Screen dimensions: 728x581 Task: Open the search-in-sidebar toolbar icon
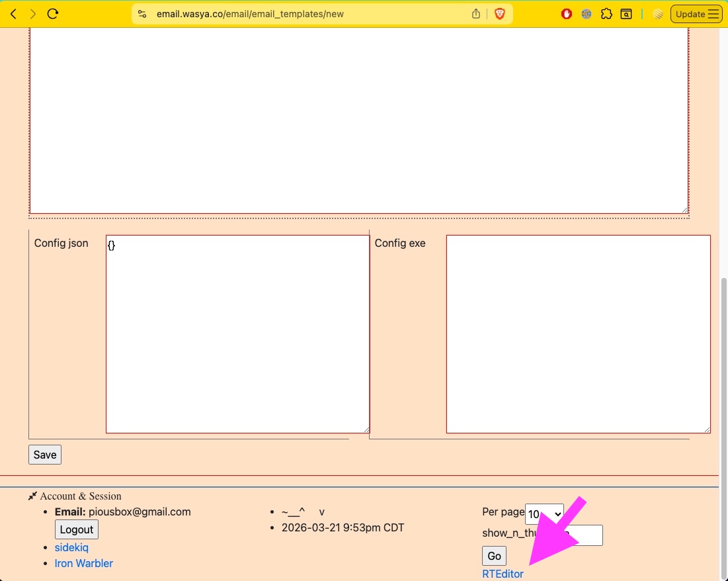point(626,13)
